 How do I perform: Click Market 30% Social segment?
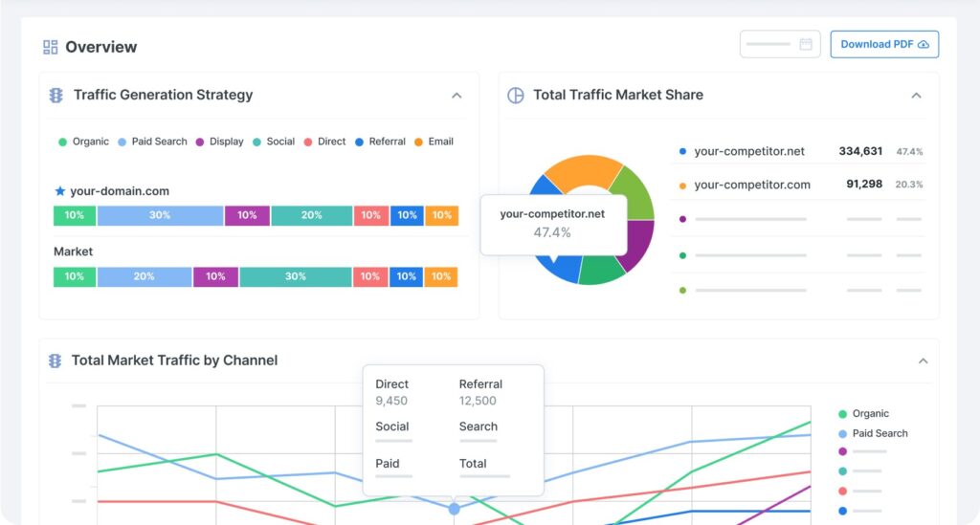(296, 276)
